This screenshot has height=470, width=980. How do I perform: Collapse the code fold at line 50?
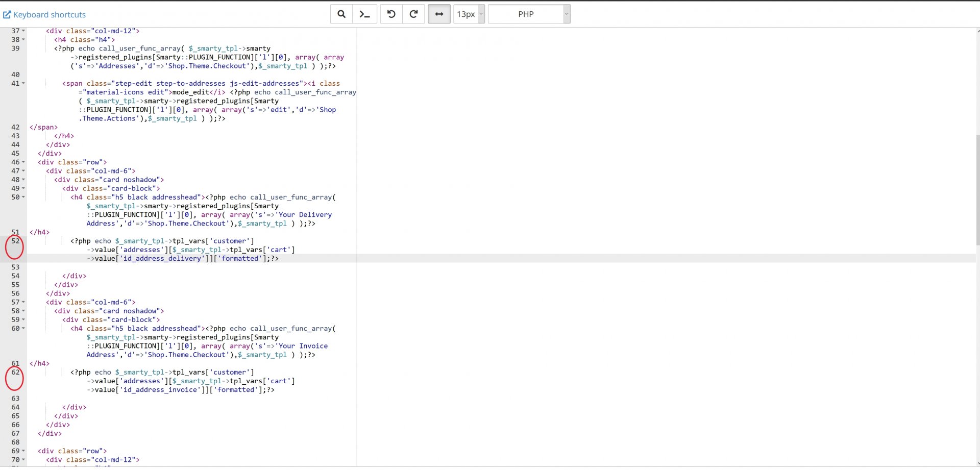coord(23,197)
